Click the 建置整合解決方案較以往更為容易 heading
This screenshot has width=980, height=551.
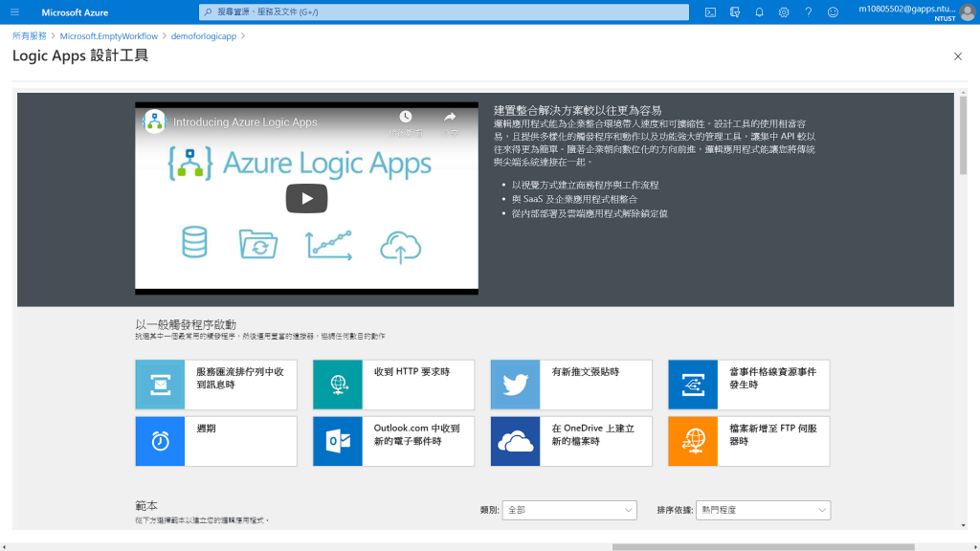point(577,111)
